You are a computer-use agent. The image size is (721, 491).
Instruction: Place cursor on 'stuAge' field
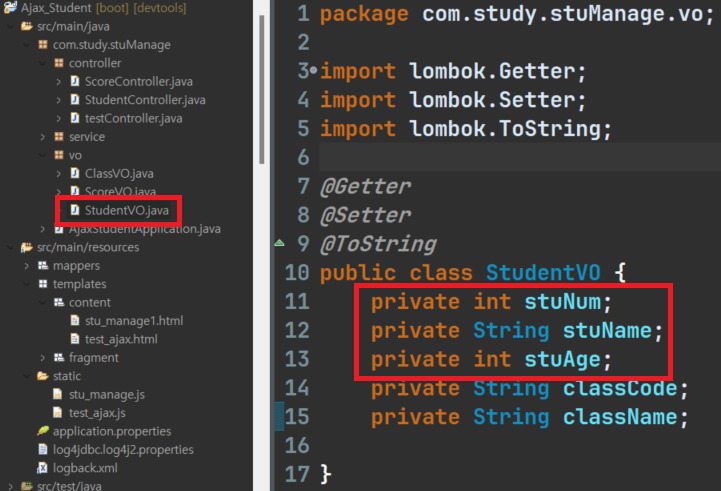click(x=563, y=360)
